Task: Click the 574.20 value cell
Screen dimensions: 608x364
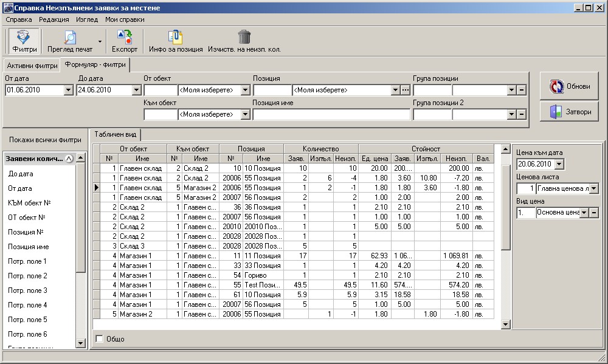Action: [457, 285]
